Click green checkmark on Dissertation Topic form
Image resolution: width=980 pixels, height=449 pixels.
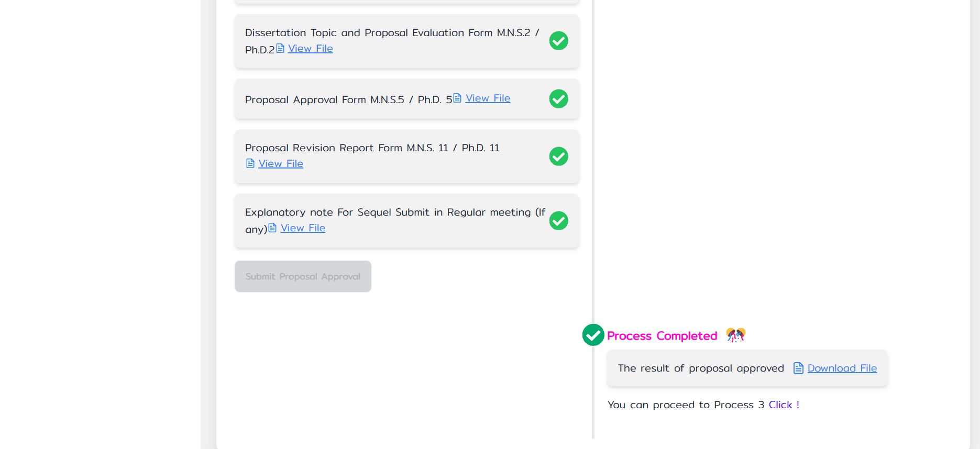558,41
